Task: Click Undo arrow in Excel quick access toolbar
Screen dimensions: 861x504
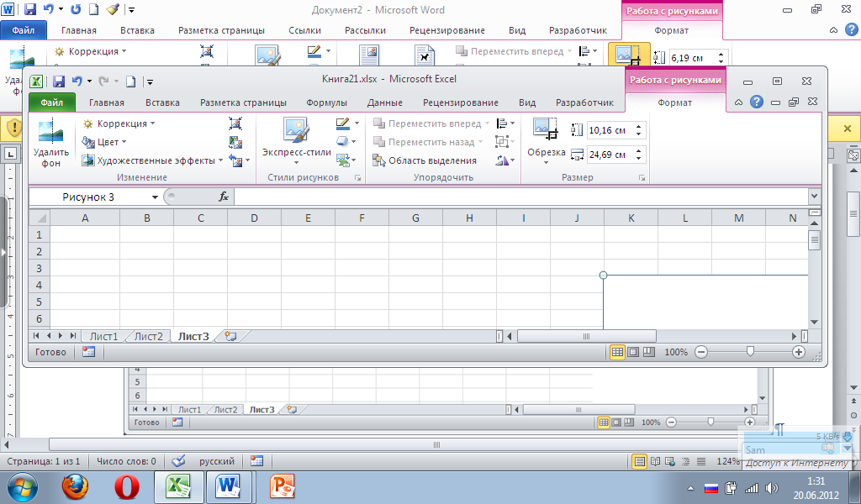Action: tap(77, 81)
